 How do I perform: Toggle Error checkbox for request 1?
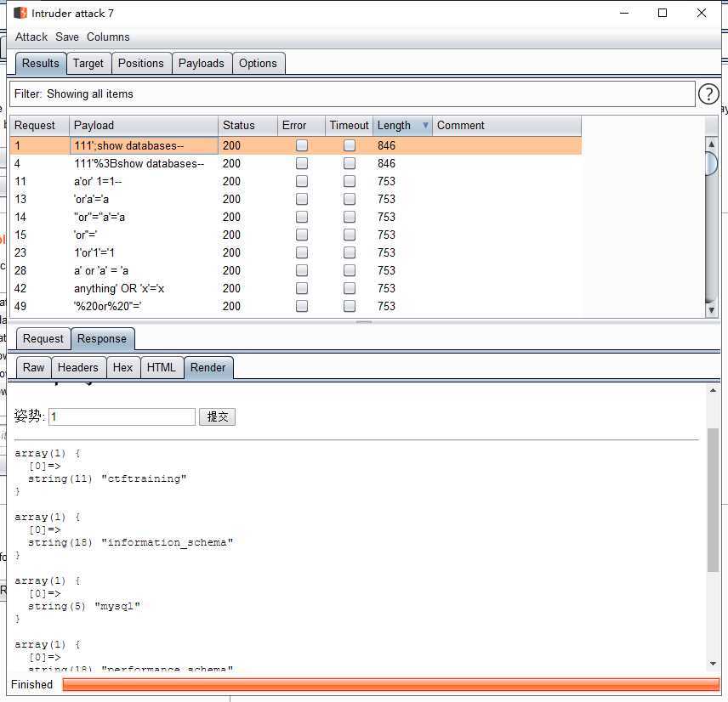pyautogui.click(x=302, y=145)
